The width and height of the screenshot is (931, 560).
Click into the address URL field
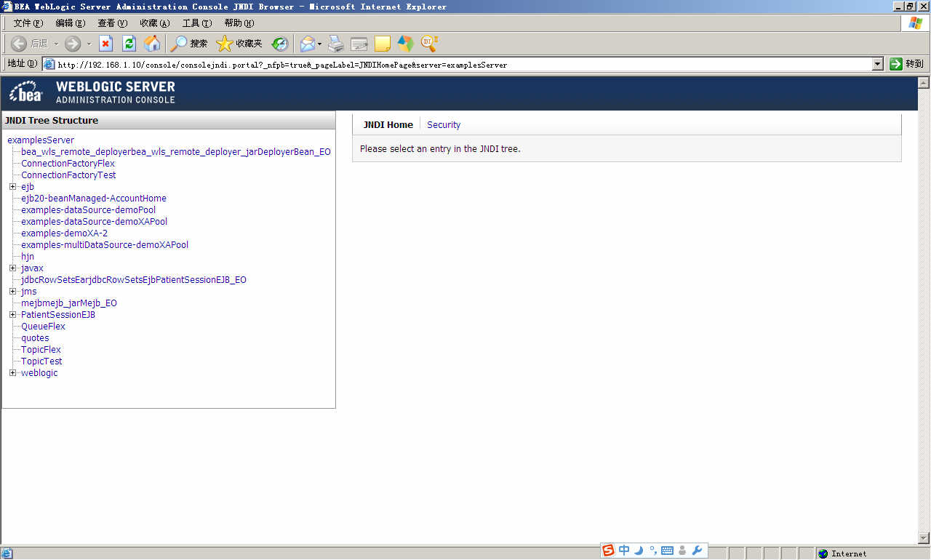point(464,65)
